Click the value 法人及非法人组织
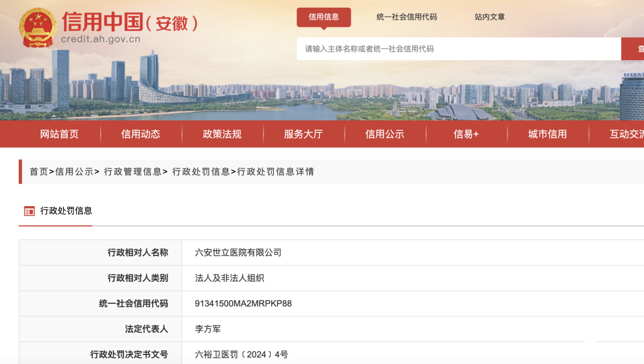644x364 pixels. coord(229,278)
